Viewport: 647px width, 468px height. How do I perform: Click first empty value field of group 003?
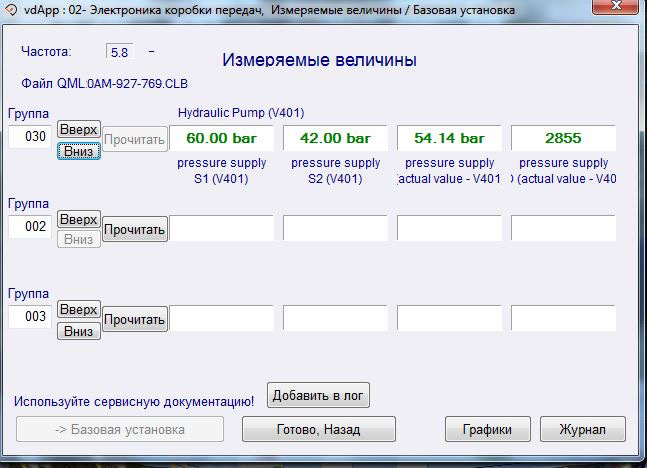(222, 318)
